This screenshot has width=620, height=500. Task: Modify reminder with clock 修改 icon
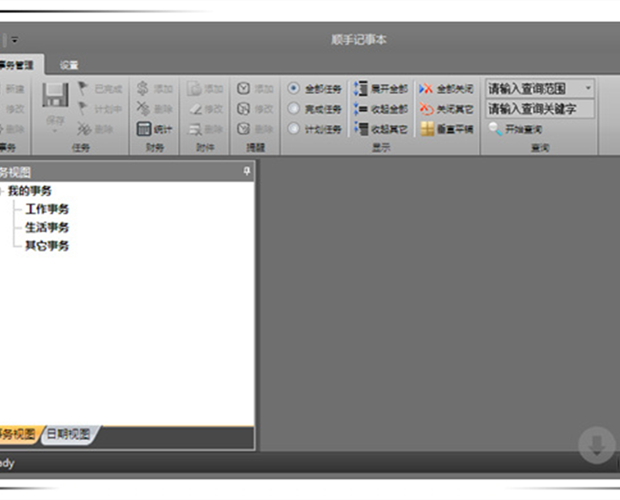[x=244, y=109]
